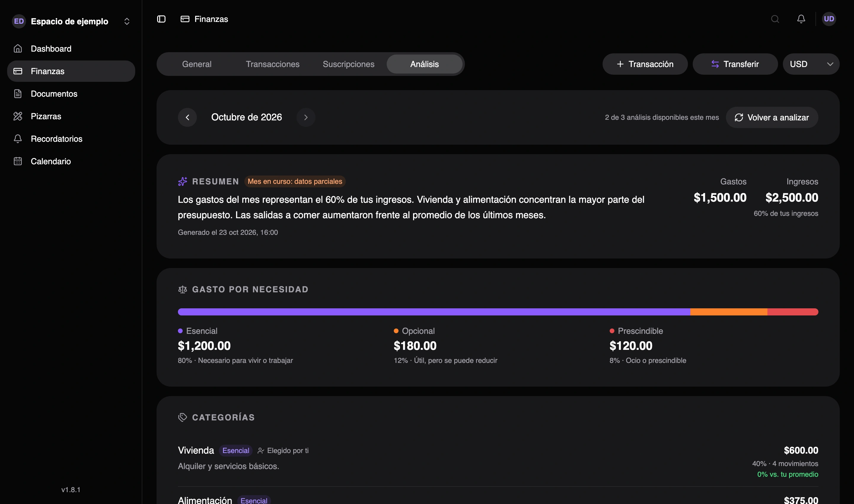Select Finanzas in the sidebar

click(x=71, y=71)
